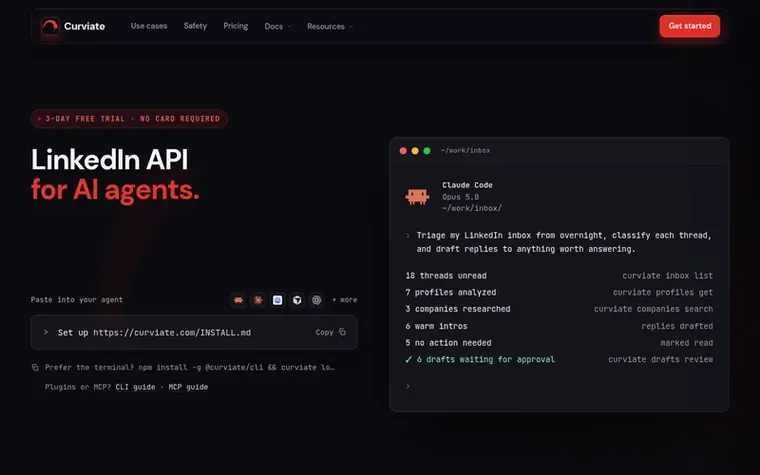Click the 'LinkedIn API' headline
Image resolution: width=760 pixels, height=475 pixels.
(x=110, y=159)
